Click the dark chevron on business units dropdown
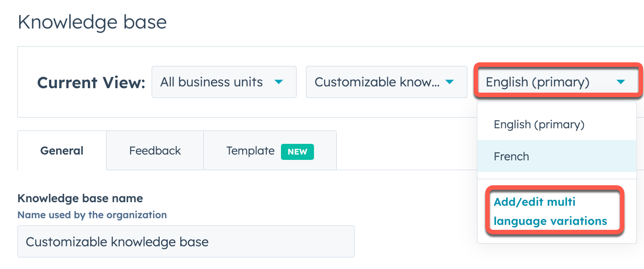Viewport: 644px width, 269px height. (279, 82)
